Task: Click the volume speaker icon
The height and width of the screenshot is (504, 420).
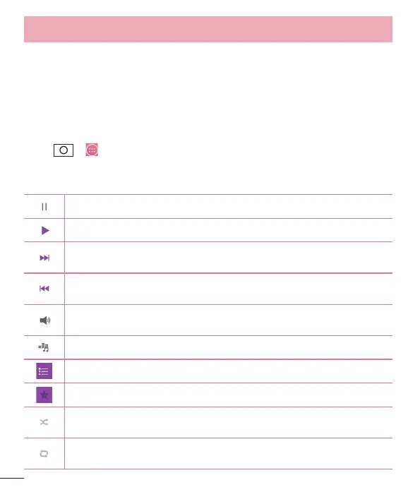Action: pos(45,320)
